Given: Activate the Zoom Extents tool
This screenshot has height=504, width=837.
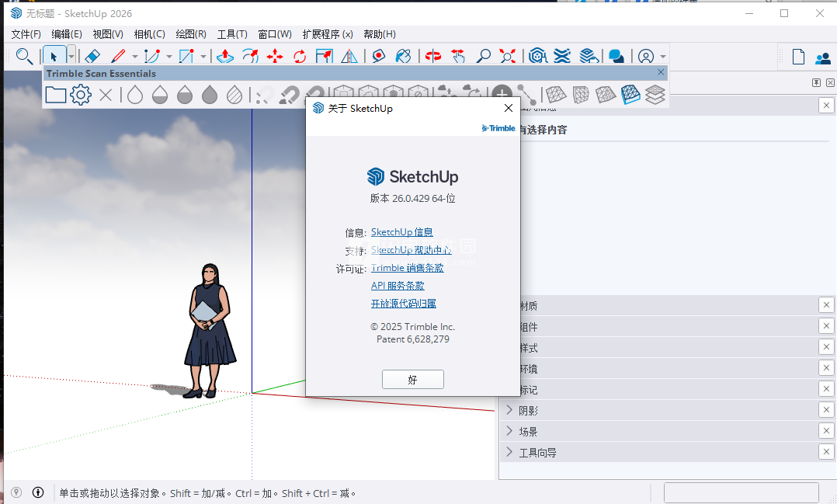Looking at the screenshot, I should (x=508, y=56).
